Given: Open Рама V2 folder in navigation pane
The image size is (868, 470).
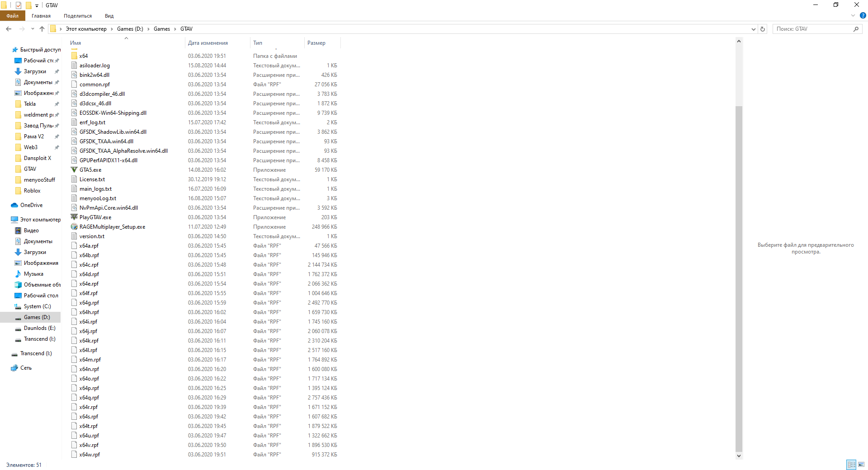Looking at the screenshot, I should click(34, 136).
